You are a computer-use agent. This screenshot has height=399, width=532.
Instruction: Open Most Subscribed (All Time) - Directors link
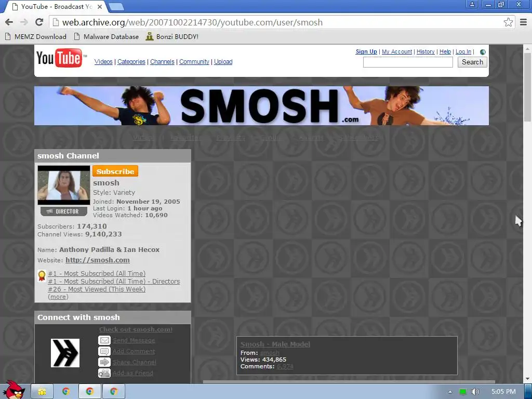pyautogui.click(x=114, y=281)
